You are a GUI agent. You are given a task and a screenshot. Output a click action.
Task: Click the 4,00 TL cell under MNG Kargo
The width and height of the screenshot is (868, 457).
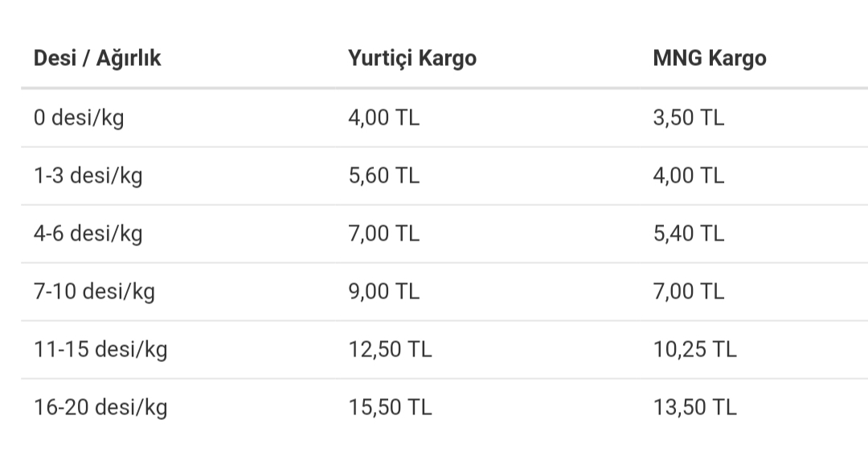[689, 176]
